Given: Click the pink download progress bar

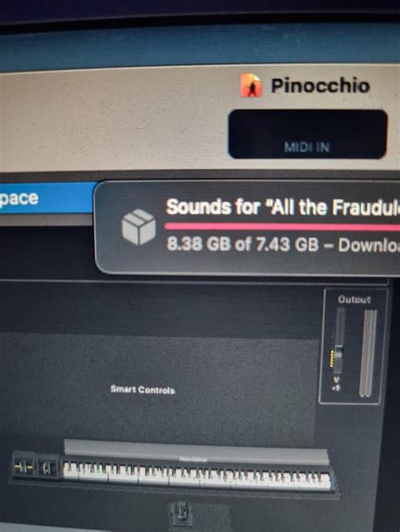Looking at the screenshot, I should point(283,227).
